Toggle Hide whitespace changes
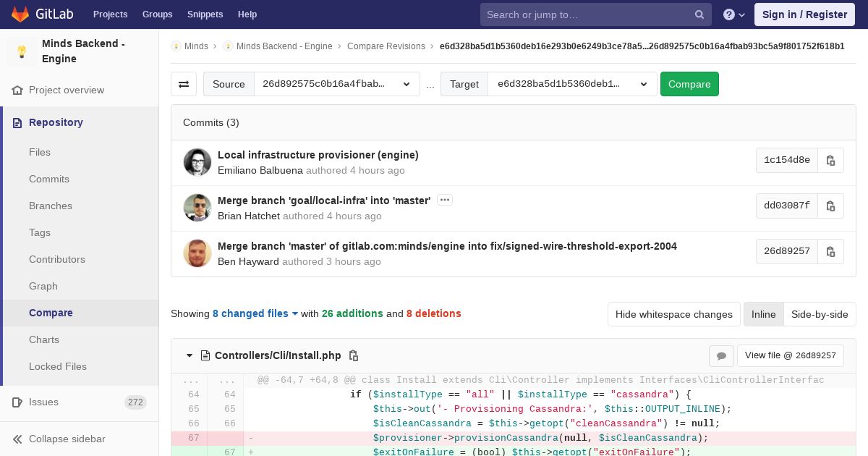Viewport: 868px width, 456px height. tap(674, 314)
